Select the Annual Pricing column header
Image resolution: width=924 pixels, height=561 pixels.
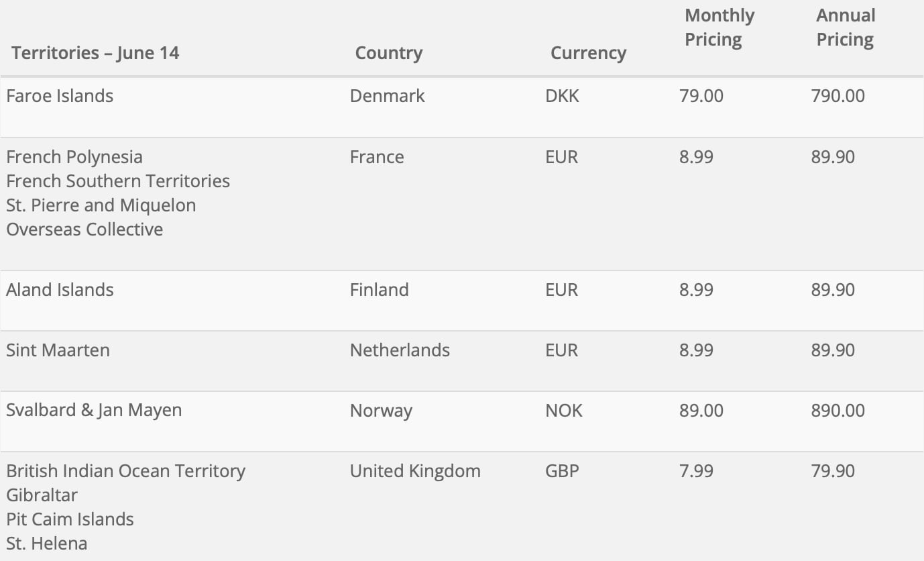tap(846, 28)
